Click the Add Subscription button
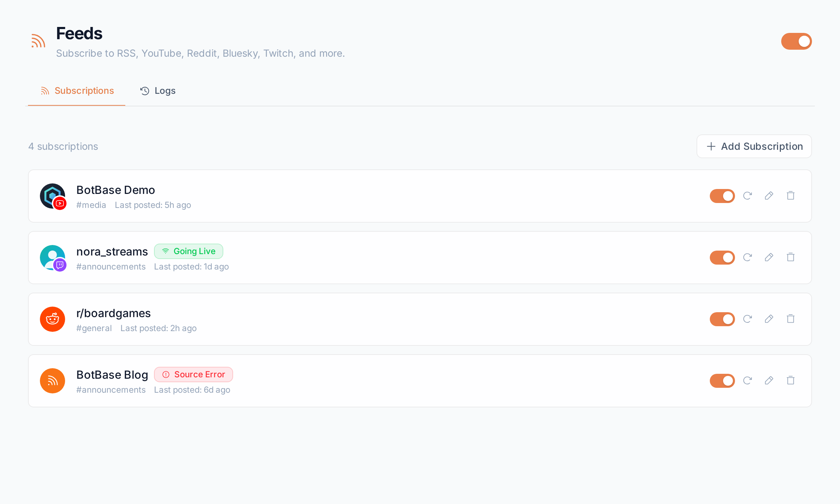 point(754,146)
